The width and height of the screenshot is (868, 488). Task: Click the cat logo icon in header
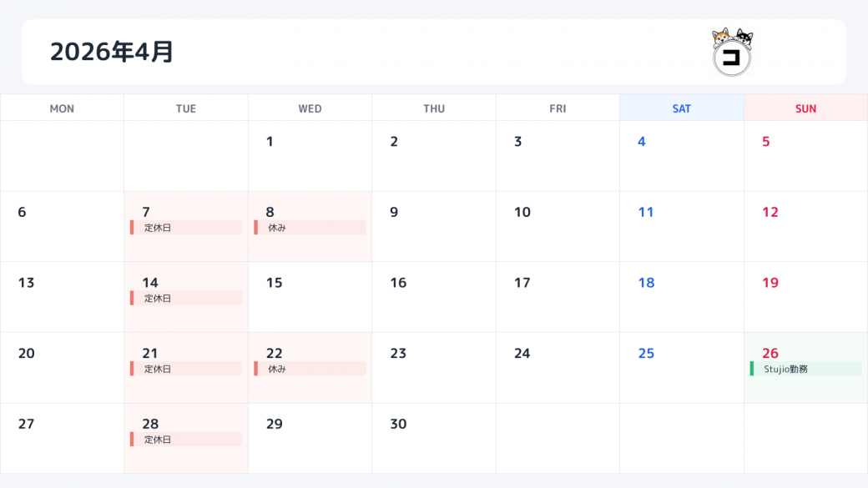(x=732, y=52)
